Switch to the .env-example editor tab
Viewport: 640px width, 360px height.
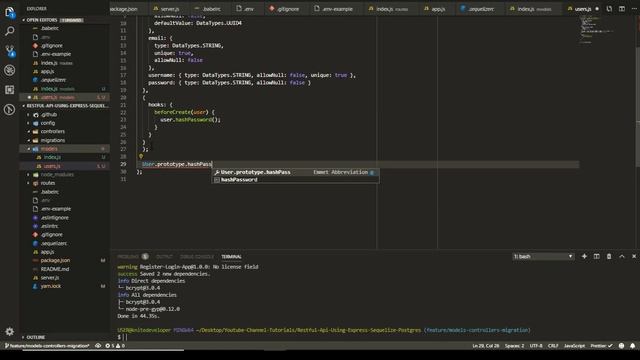point(336,9)
